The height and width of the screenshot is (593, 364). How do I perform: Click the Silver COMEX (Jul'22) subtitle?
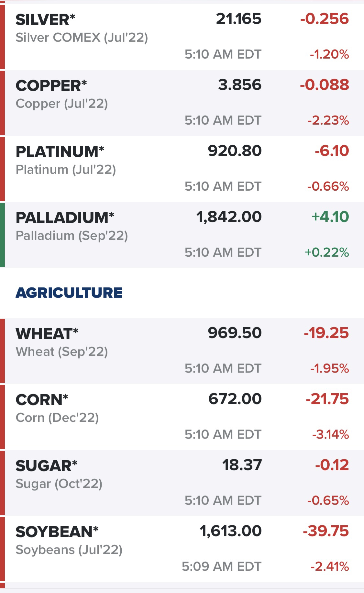click(x=82, y=38)
